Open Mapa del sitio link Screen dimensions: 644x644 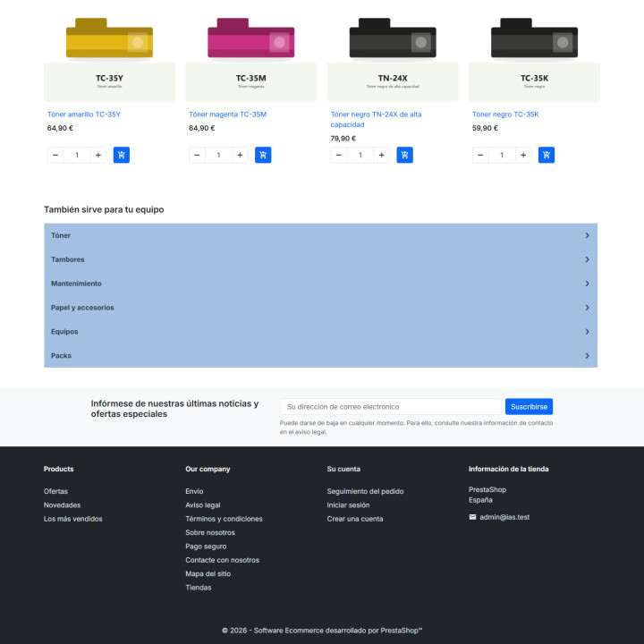[208, 573]
